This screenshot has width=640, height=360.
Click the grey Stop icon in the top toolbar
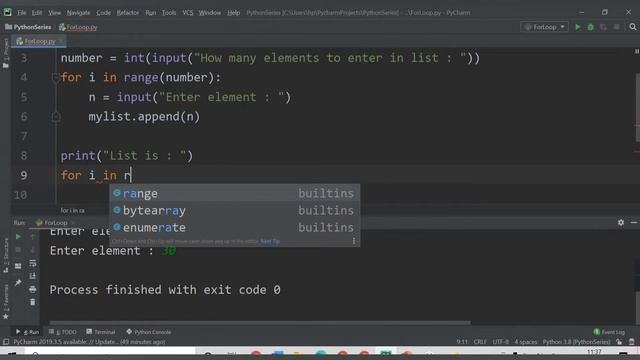coord(616,27)
